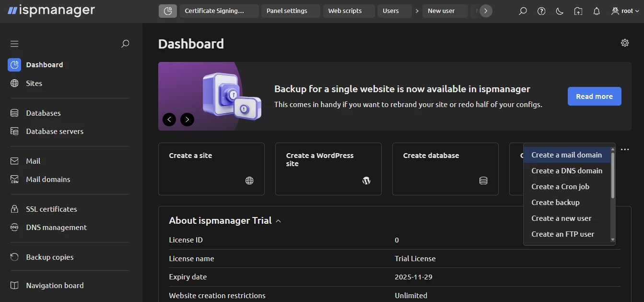Collapse the sidebar with the hamburger icon
This screenshot has width=644, height=302.
pyautogui.click(x=14, y=43)
